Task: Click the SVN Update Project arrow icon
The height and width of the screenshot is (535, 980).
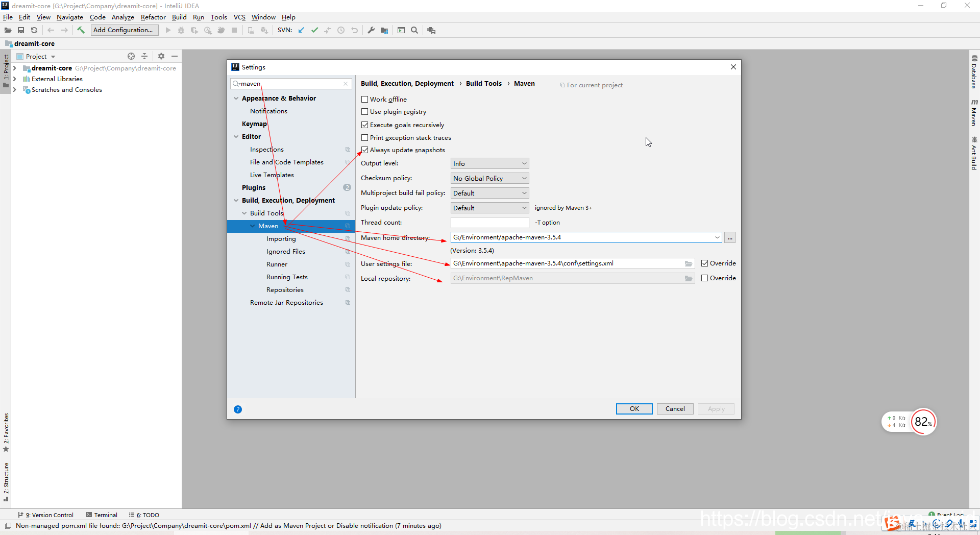Action: 301,30
